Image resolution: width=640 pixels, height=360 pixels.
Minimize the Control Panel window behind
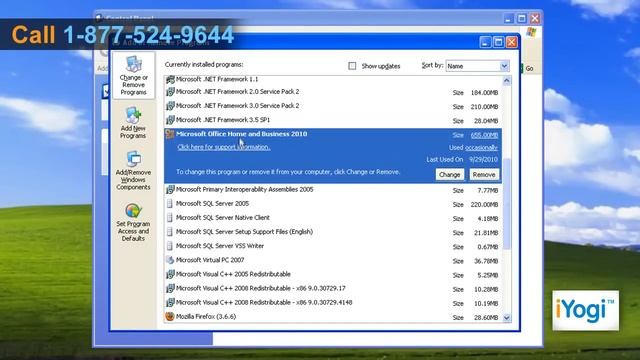click(509, 18)
